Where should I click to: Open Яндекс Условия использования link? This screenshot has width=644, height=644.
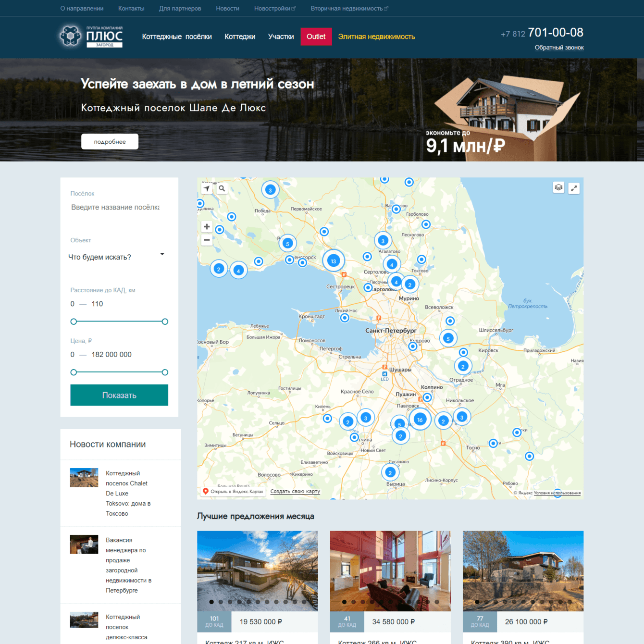tap(557, 493)
